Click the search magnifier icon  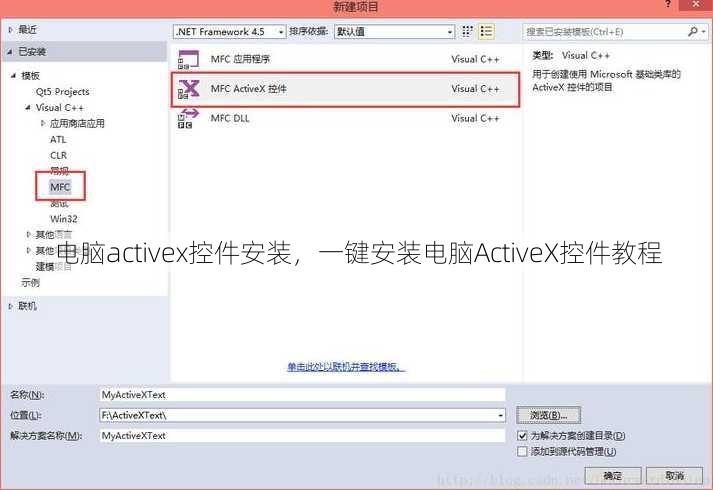coord(693,31)
